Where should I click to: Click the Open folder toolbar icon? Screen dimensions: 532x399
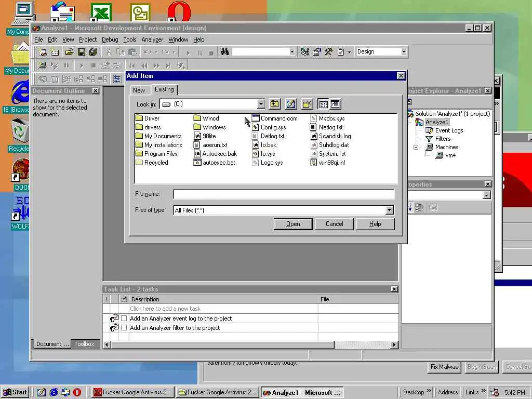(69, 52)
